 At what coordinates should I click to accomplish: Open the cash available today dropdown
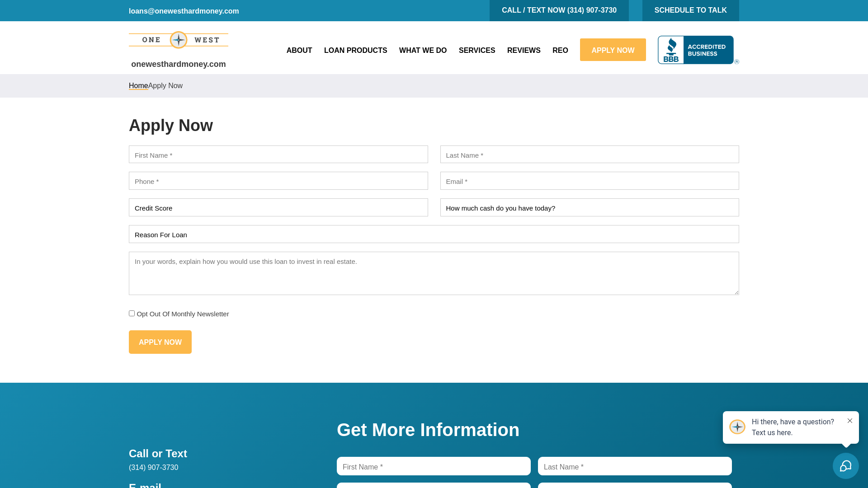tap(590, 208)
